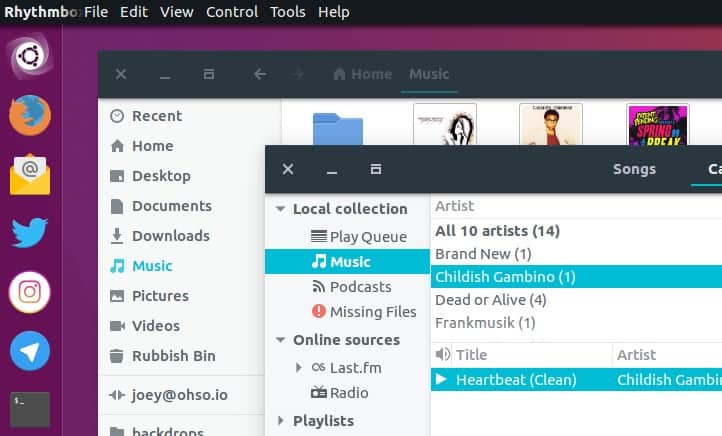Click the Home breadcrumb in file manager
722x436 pixels.
pyautogui.click(x=362, y=74)
